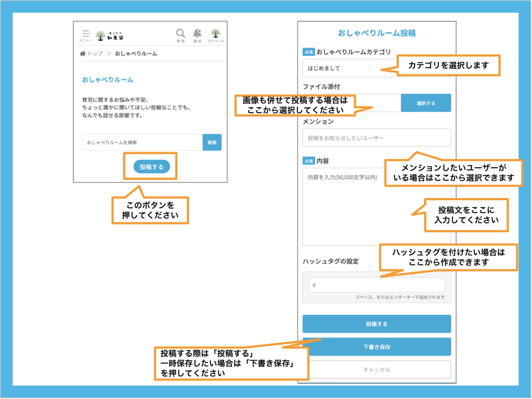Go to トップ breadcrumb link
Screen dimensions: 532x399
point(95,54)
